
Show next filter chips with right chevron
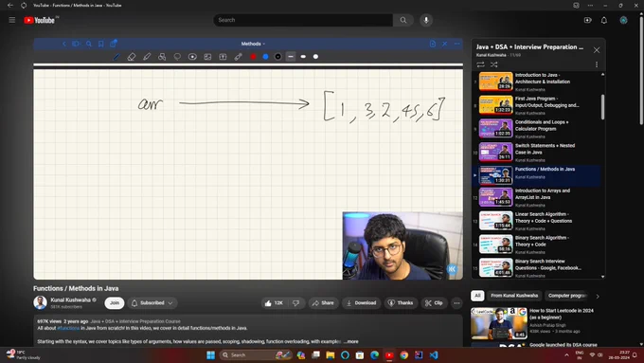[x=598, y=296]
